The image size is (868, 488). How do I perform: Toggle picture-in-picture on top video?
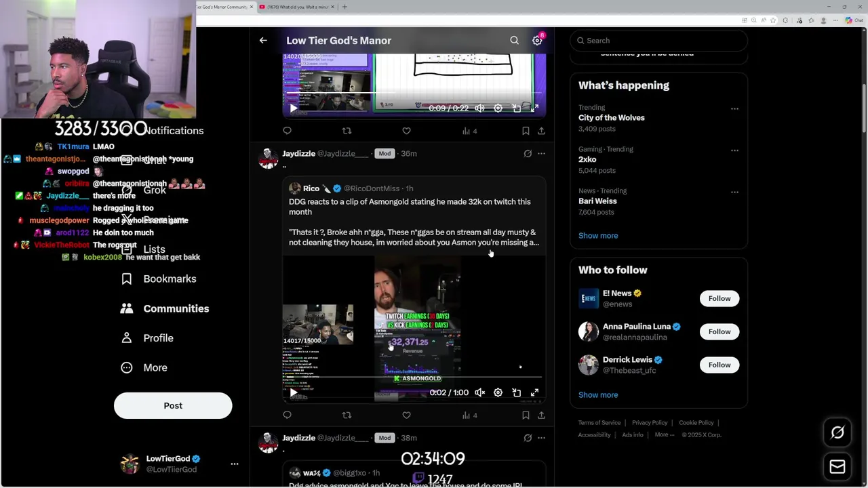[x=517, y=108]
